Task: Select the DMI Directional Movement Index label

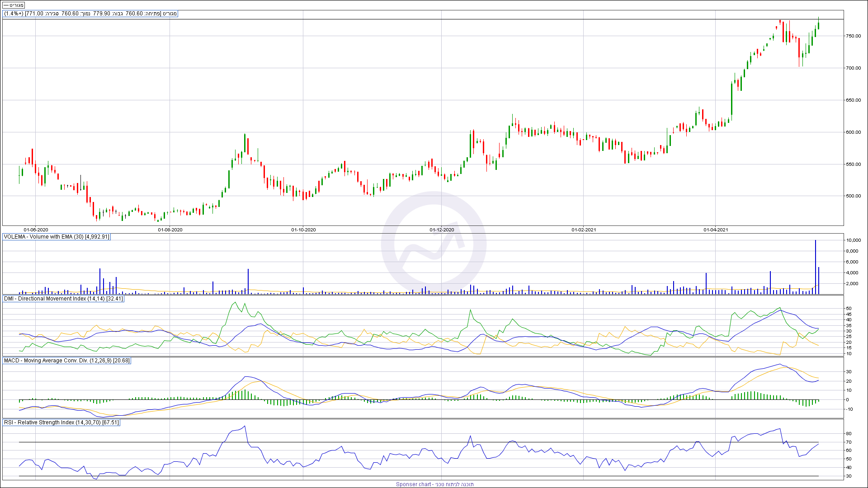Action: 63,299
